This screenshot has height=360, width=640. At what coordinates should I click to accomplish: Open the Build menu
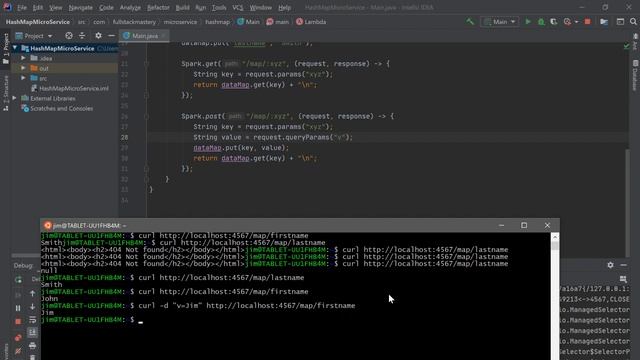(x=182, y=7)
